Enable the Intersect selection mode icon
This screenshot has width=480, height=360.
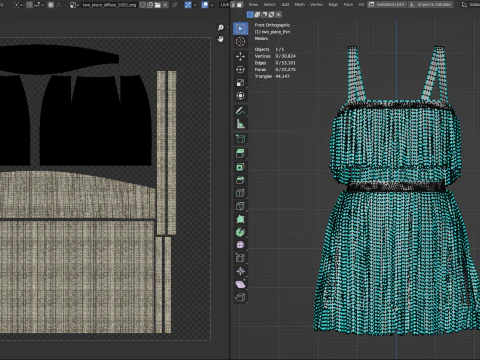[x=278, y=15]
